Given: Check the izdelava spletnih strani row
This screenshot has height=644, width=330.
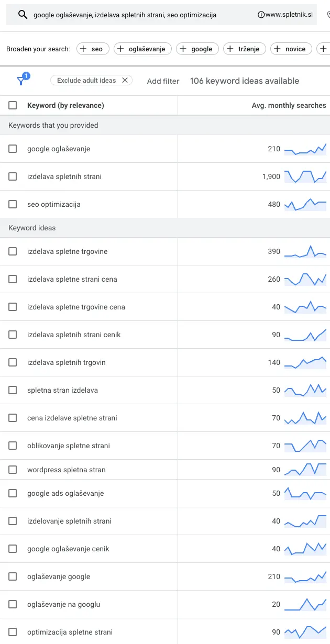Looking at the screenshot, I should coord(13,176).
